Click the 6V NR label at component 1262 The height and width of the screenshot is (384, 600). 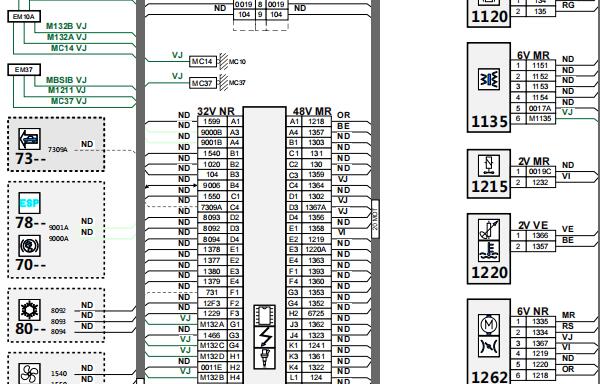point(533,311)
